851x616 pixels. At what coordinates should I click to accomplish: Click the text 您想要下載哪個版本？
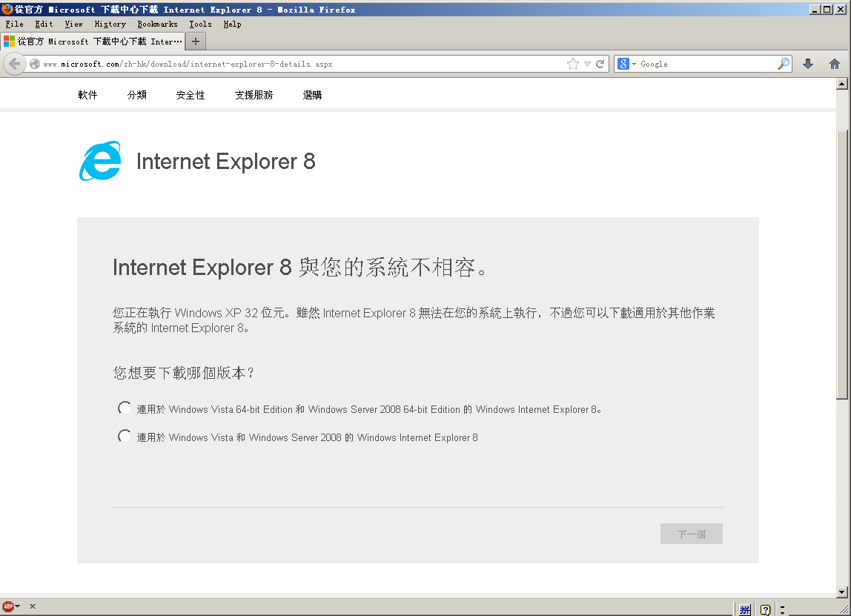click(x=183, y=373)
